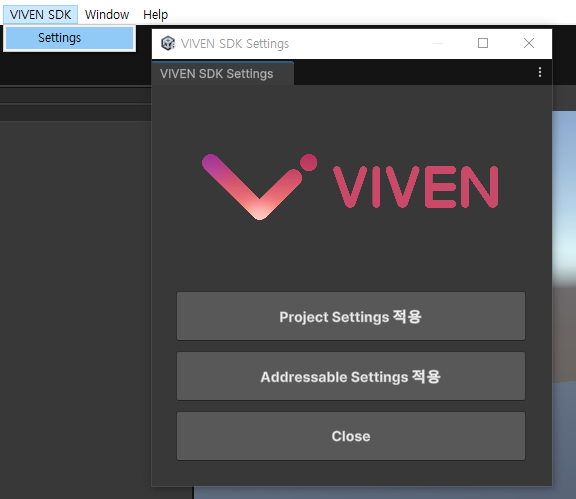The height and width of the screenshot is (499, 576).
Task: Click the VIVEN checkmark logo graphic
Action: coord(252,187)
